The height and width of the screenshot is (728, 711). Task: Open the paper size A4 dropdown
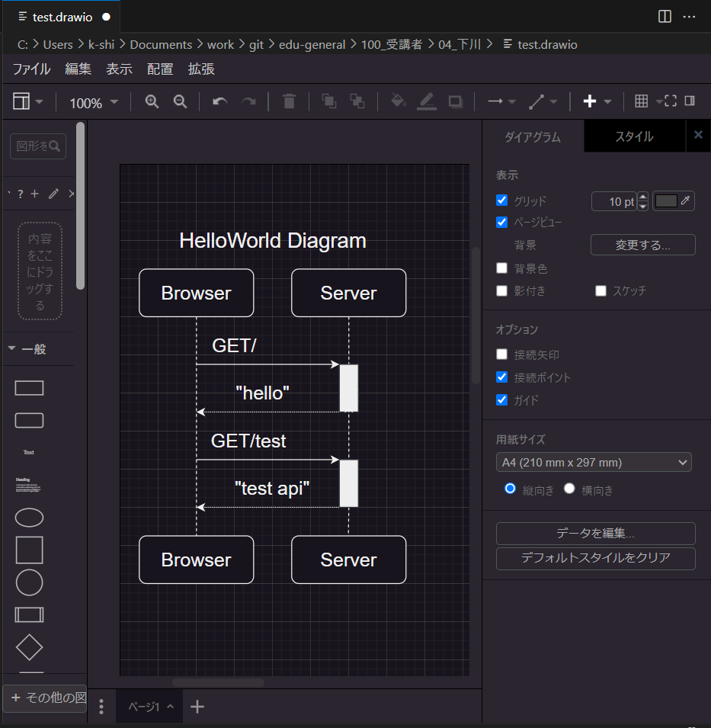[x=594, y=462]
